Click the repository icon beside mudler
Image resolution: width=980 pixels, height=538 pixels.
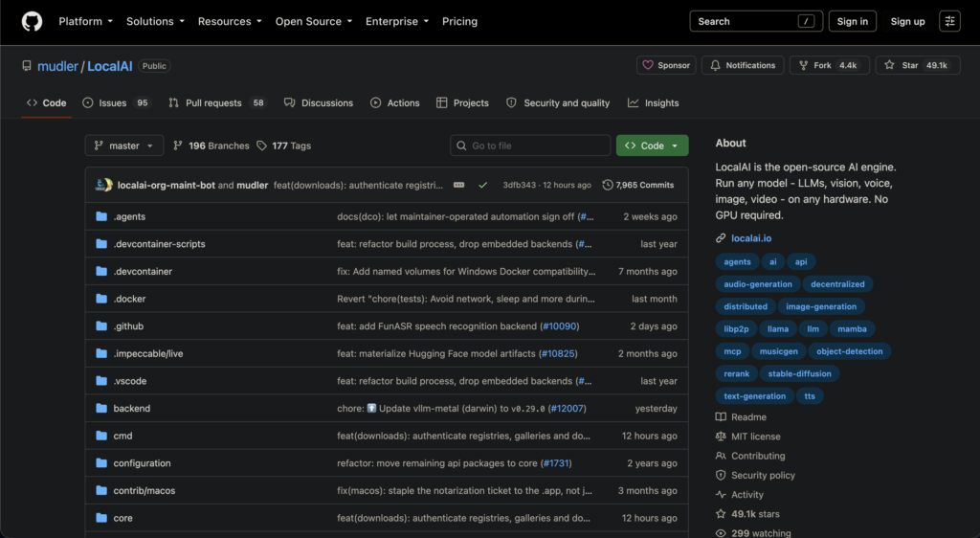coord(26,66)
